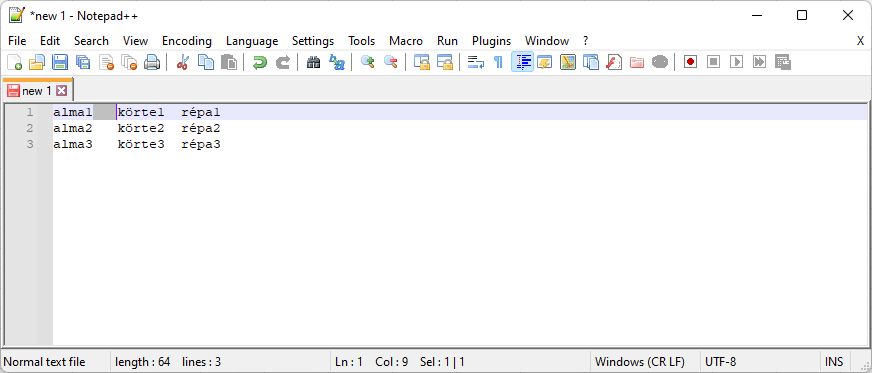
Task: Open the Settings menu
Action: point(313,41)
